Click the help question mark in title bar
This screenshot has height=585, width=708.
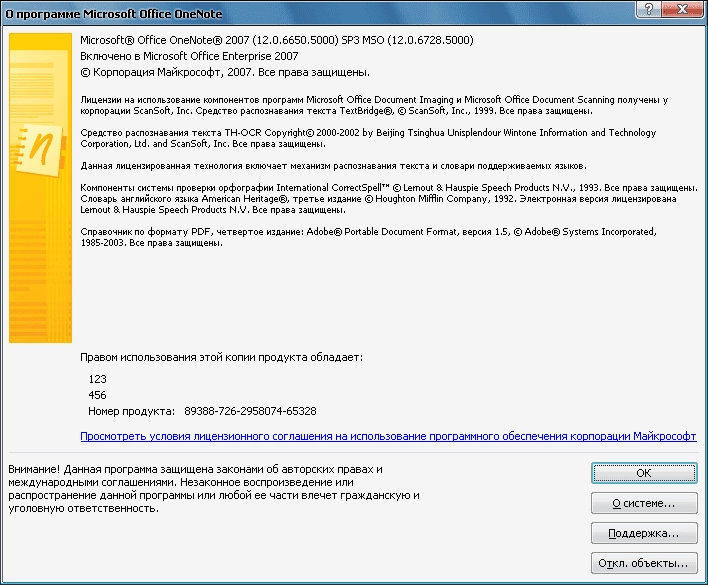click(x=649, y=9)
